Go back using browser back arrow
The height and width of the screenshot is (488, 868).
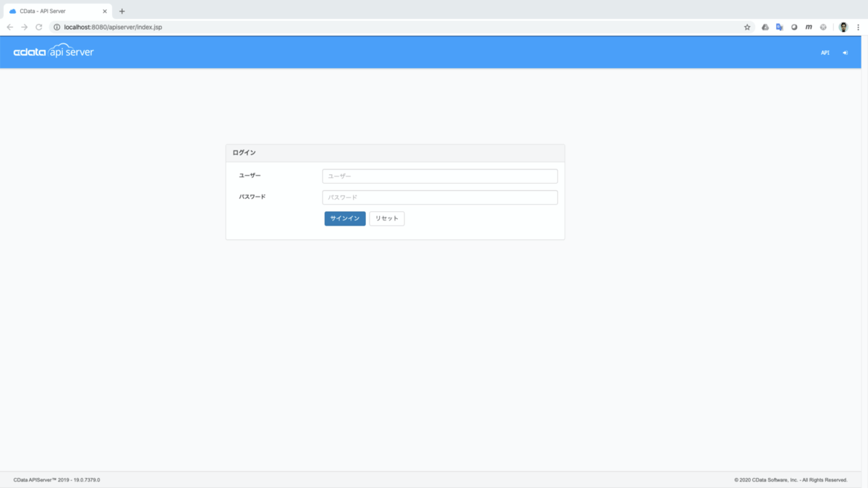click(x=9, y=27)
